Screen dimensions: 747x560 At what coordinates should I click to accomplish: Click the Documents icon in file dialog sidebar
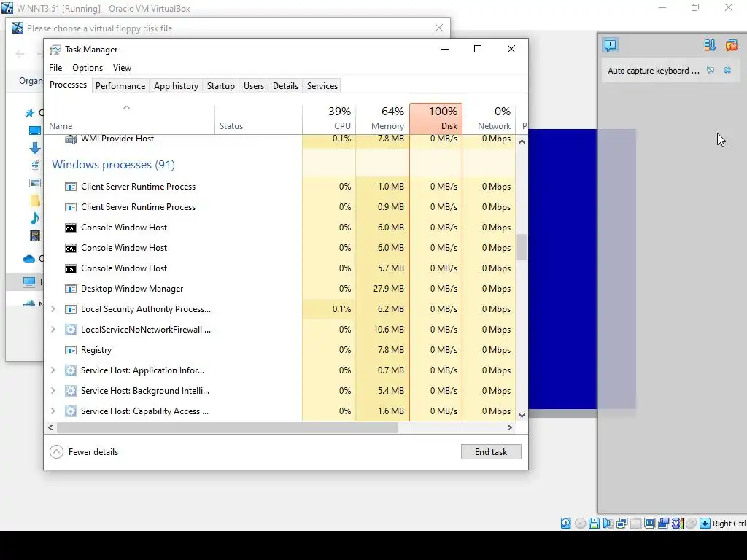click(x=35, y=166)
